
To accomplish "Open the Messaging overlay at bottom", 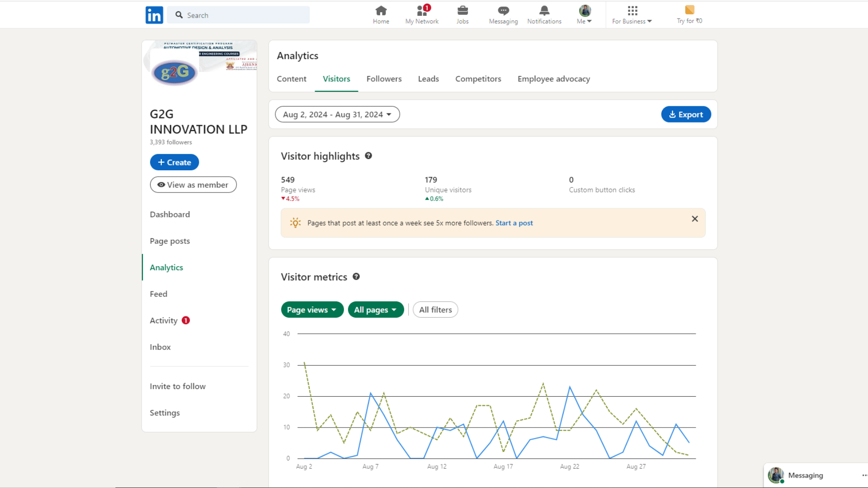I will pos(806,475).
